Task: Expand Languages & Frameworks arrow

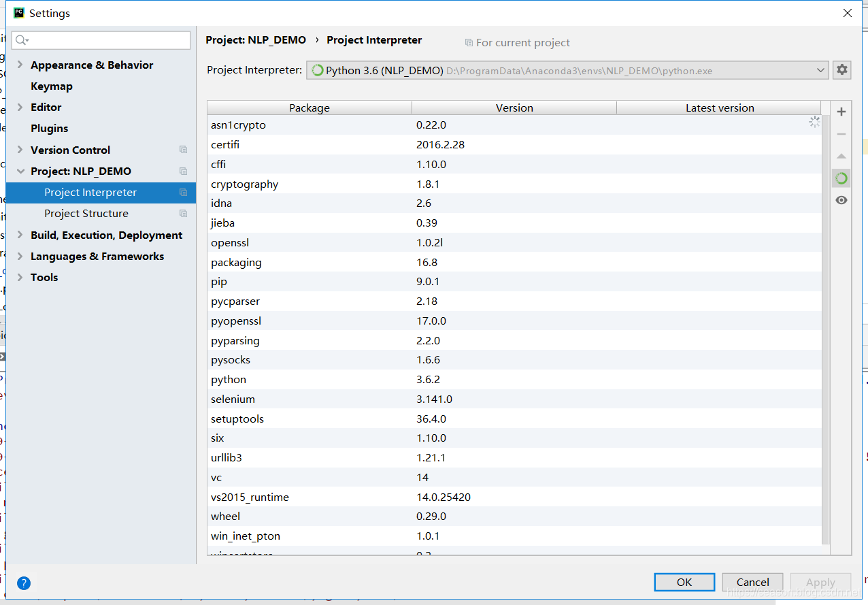Action: pos(20,256)
